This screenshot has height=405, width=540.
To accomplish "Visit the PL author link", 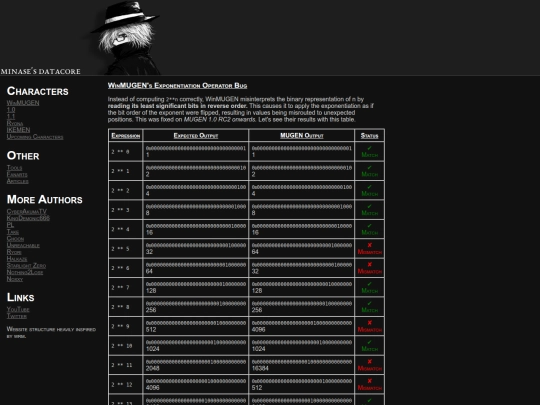I will tap(10, 225).
